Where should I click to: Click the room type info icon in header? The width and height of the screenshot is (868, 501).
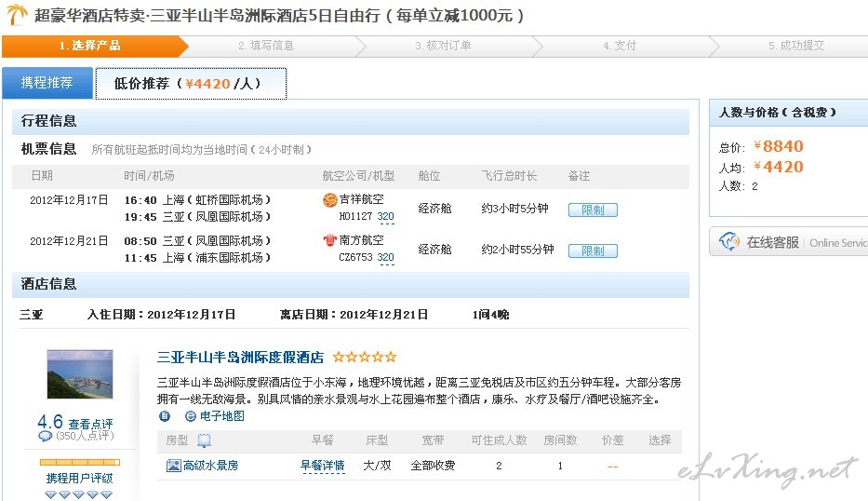tap(205, 440)
